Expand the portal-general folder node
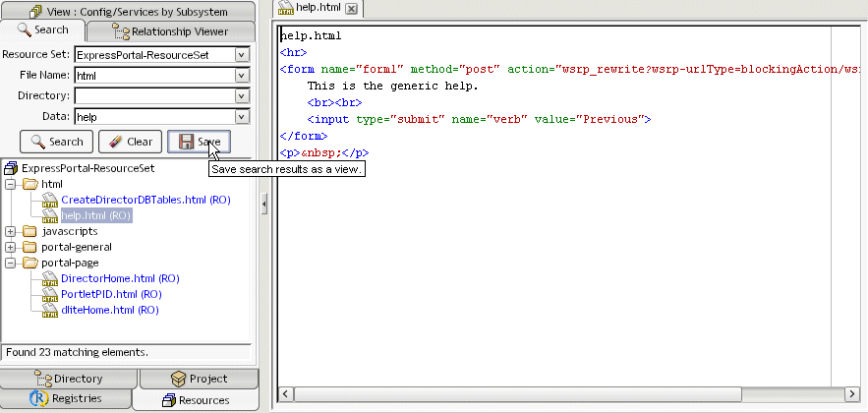The width and height of the screenshot is (868, 413). click(11, 247)
